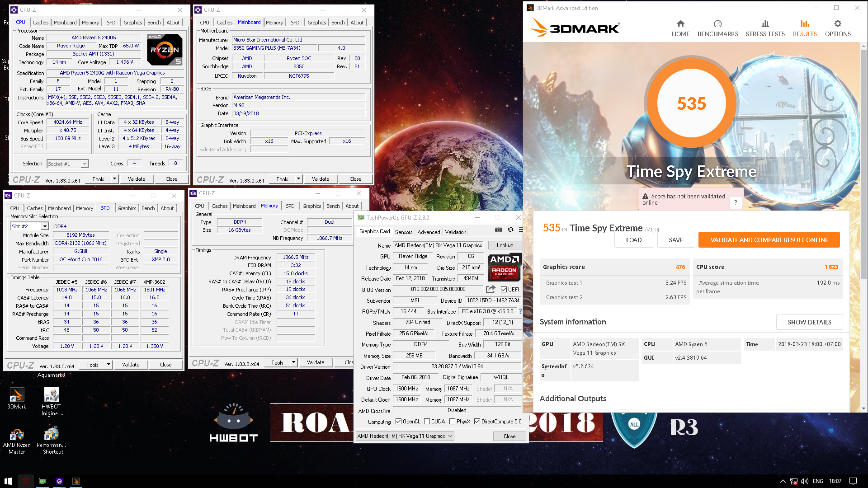Viewport: 868px width, 488px height.
Task: Select the AMD Ryzen Master desktop shortcut
Action: [17, 441]
